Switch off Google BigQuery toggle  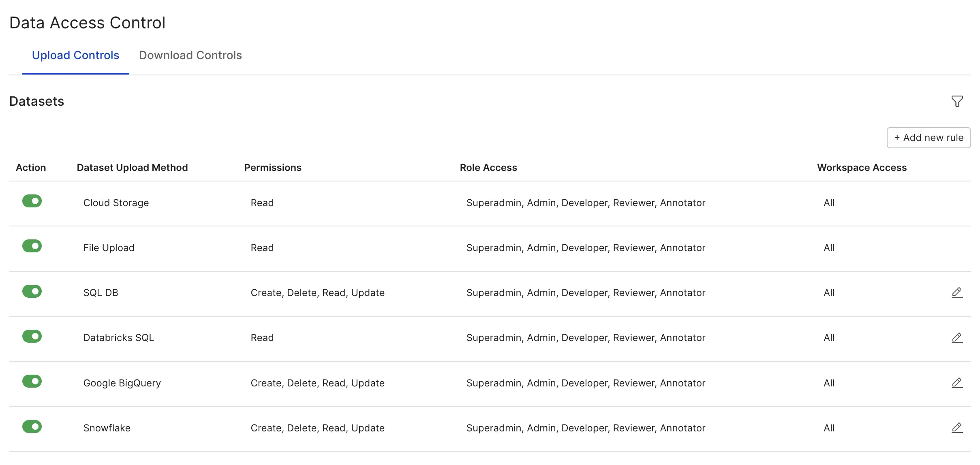pos(32,381)
